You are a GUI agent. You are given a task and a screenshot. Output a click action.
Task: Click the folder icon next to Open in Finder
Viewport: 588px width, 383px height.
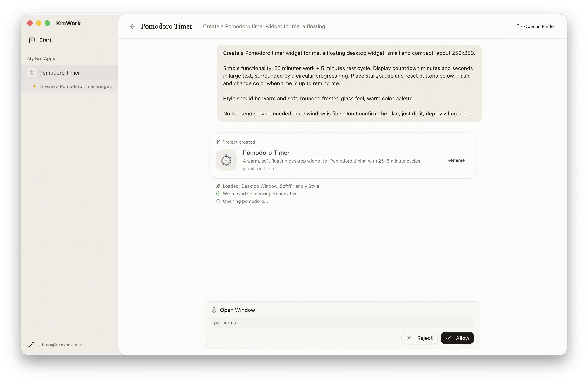(519, 26)
